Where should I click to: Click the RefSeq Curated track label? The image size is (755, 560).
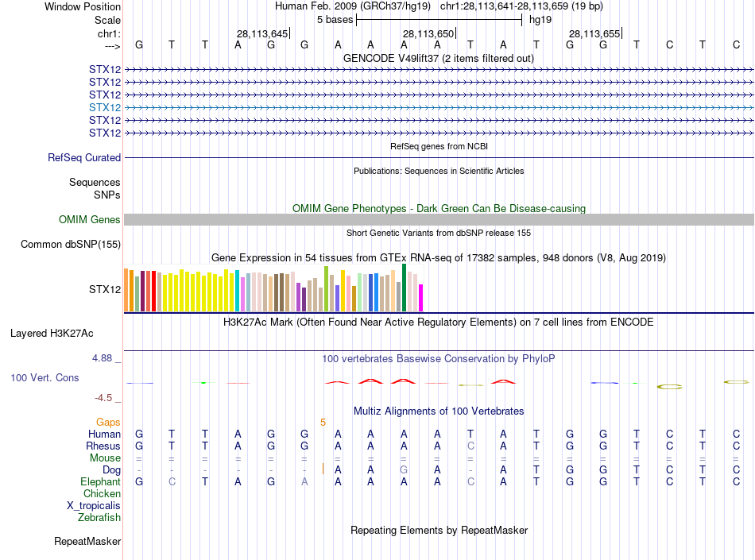(x=84, y=158)
